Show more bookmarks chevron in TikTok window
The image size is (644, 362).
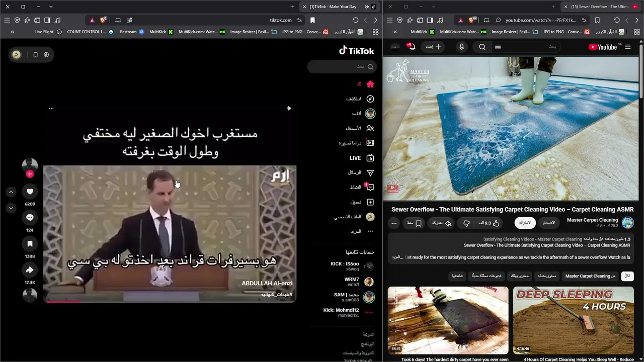coord(12,32)
